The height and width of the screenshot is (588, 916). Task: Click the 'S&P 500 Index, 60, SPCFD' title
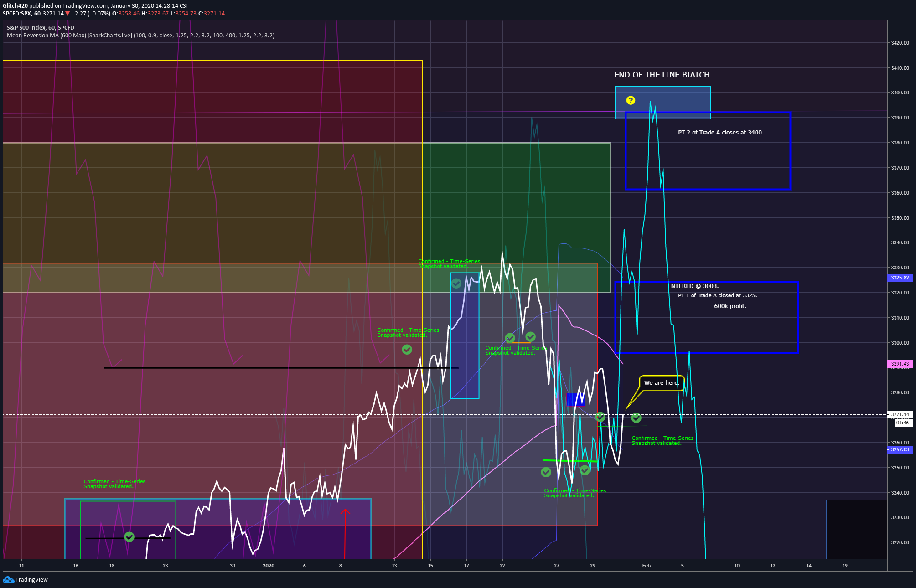click(41, 28)
